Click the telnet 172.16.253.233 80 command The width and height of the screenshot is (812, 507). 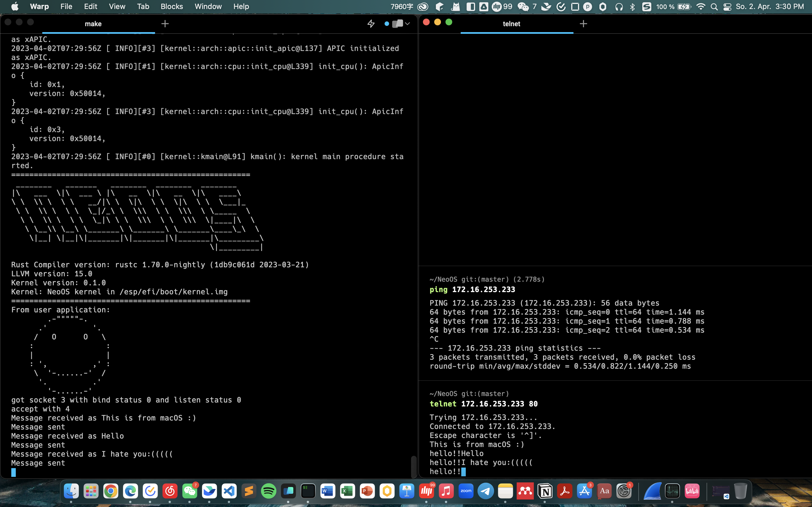[x=483, y=404]
